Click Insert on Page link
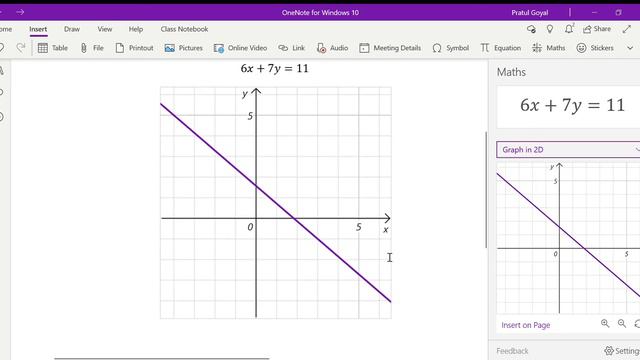 (526, 325)
